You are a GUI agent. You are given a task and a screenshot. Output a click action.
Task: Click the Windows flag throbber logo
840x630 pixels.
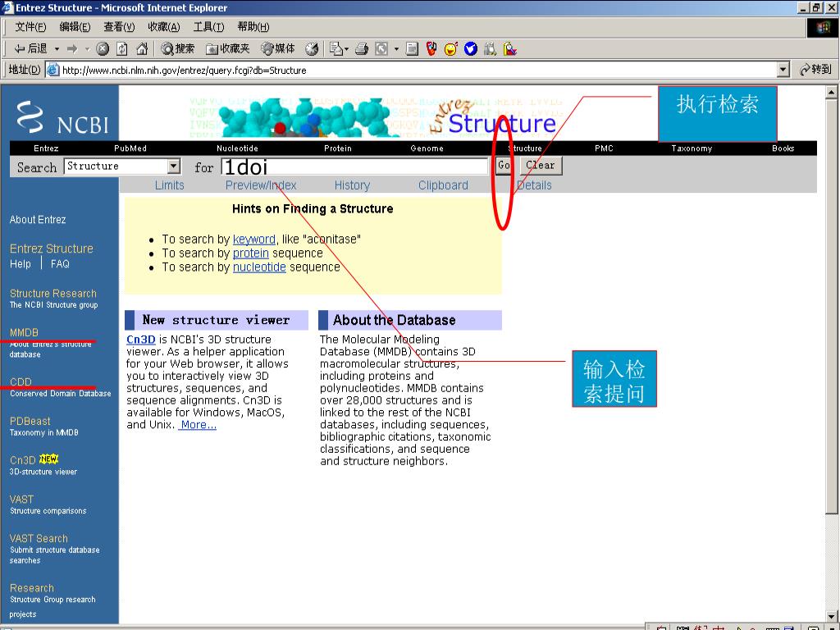point(822,28)
